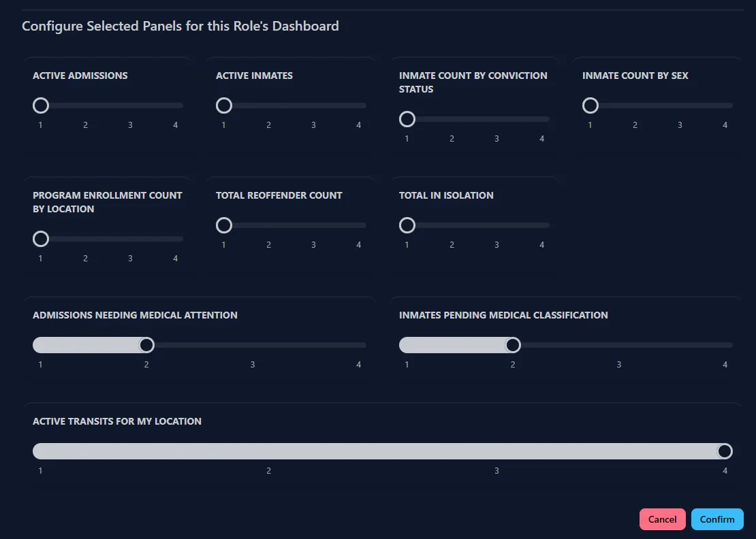This screenshot has width=756, height=539.
Task: Click Admissions Needing Medical Attention slider handle
Action: tap(146, 345)
